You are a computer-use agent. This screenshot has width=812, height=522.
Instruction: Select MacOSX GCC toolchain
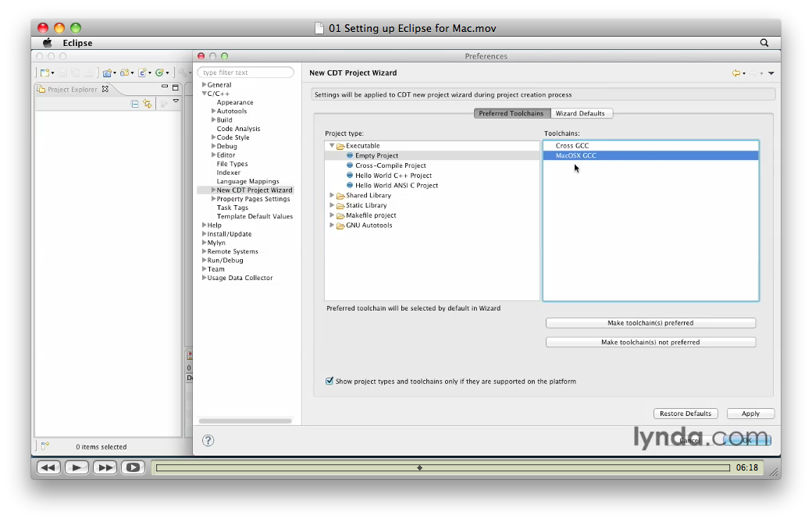(651, 155)
